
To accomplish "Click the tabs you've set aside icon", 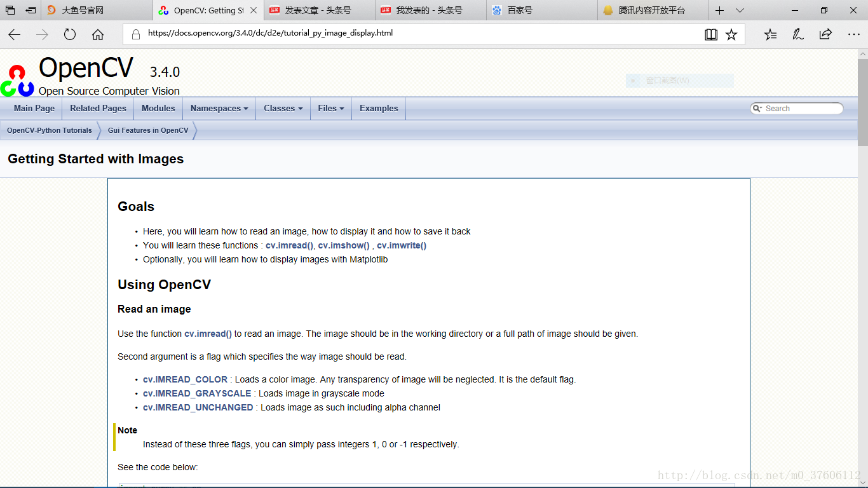I will click(x=10, y=10).
